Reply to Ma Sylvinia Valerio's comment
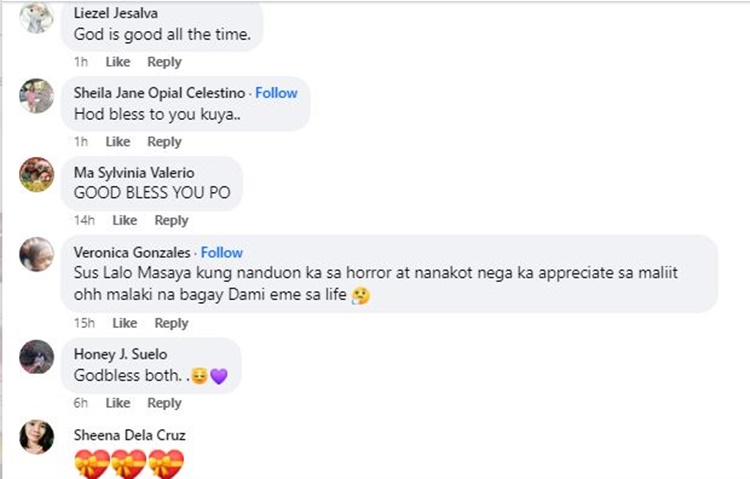The width and height of the screenshot is (750, 479). (171, 220)
